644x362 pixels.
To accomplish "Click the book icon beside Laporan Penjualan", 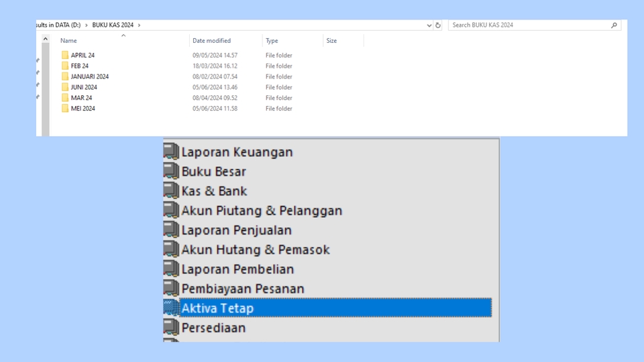I will 171,230.
